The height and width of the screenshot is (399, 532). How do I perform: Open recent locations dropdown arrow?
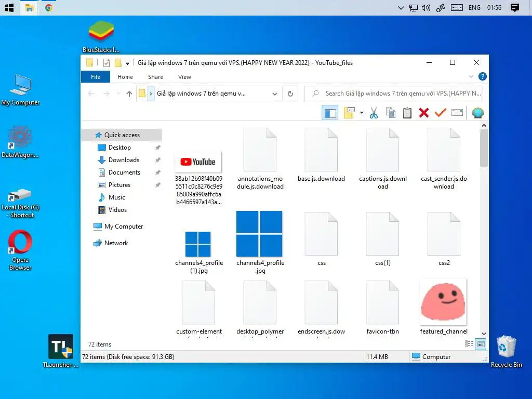pos(118,94)
